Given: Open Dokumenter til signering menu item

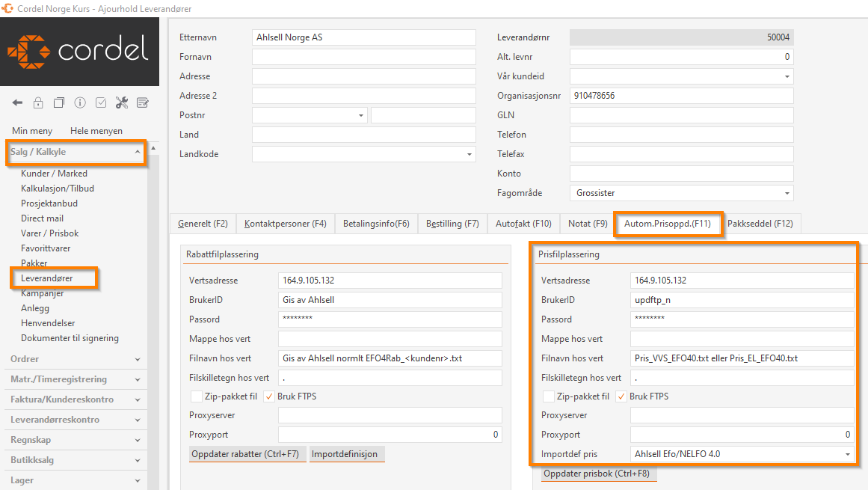Looking at the screenshot, I should [x=70, y=337].
